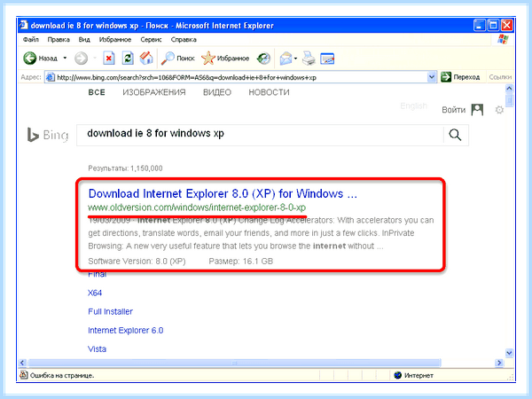This screenshot has width=532, height=399.
Task: Click horizontal scrollbar left arrow
Action: pyautogui.click(x=22, y=363)
